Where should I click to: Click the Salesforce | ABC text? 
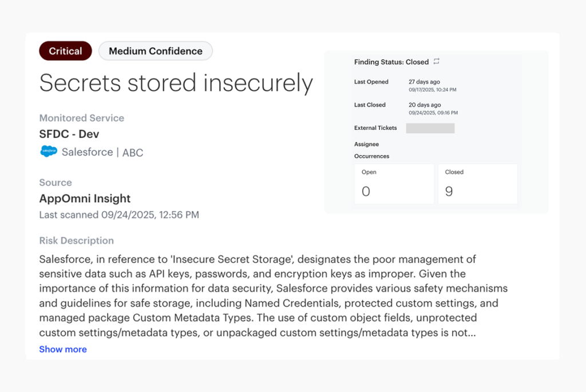(102, 152)
